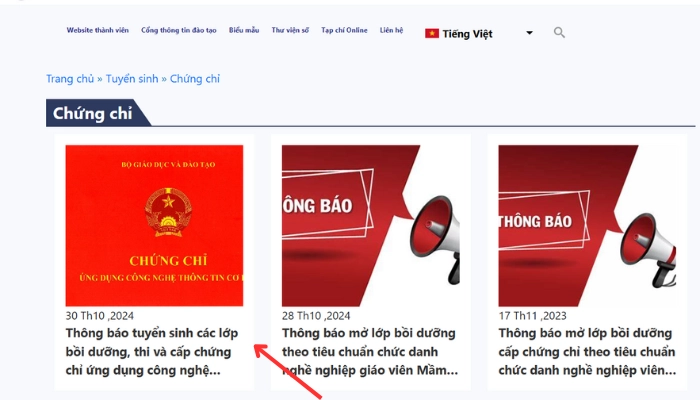Open Tạp chí Online link

point(344,30)
